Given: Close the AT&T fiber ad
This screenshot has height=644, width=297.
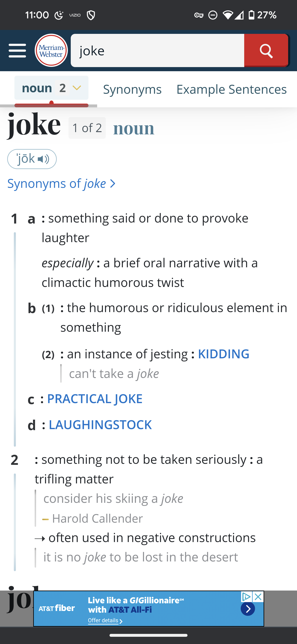Looking at the screenshot, I should 258,597.
